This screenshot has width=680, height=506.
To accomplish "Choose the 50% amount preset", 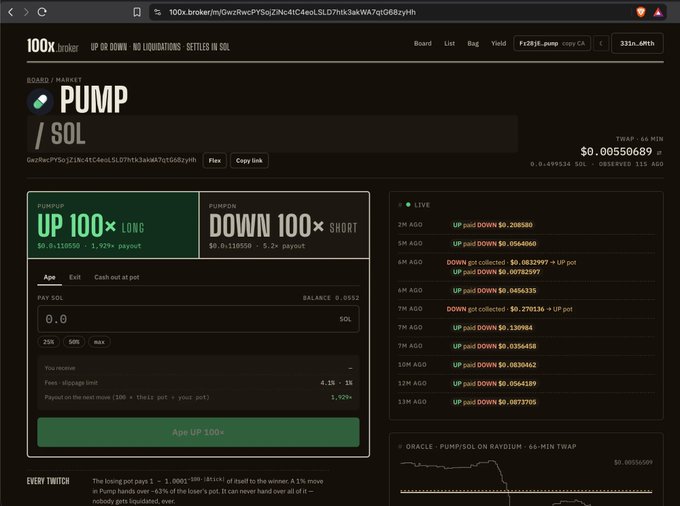I will pyautogui.click(x=74, y=342).
